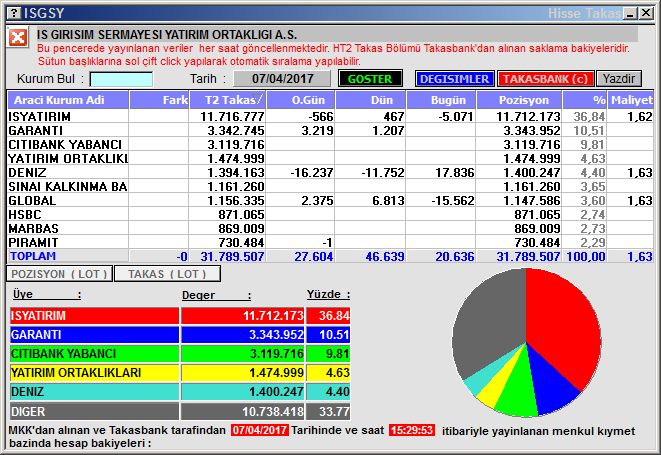Sort by % column header
Screen dimensions: 661x455
pyautogui.click(x=585, y=100)
